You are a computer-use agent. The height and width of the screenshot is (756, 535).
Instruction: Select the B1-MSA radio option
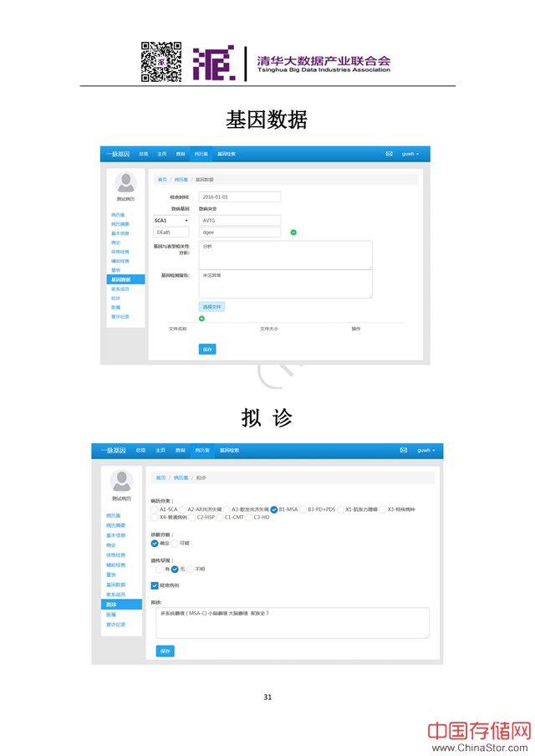[274, 508]
